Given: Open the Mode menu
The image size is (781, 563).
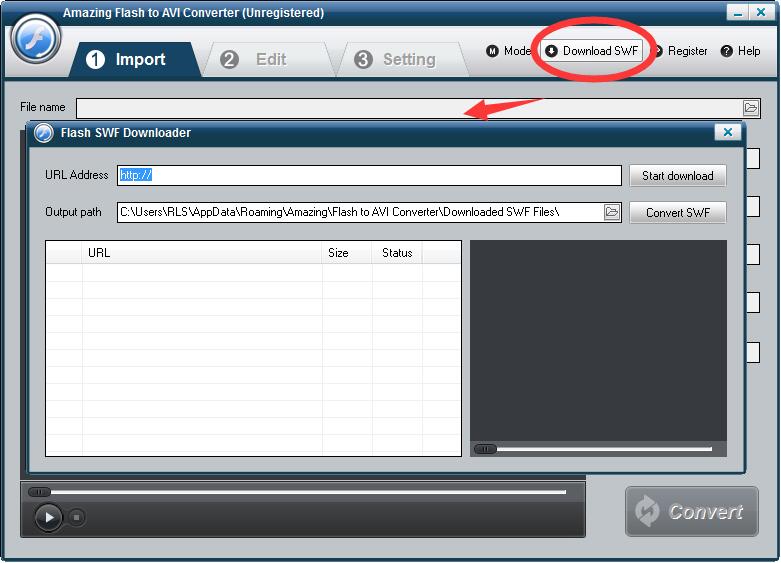Looking at the screenshot, I should 509,51.
